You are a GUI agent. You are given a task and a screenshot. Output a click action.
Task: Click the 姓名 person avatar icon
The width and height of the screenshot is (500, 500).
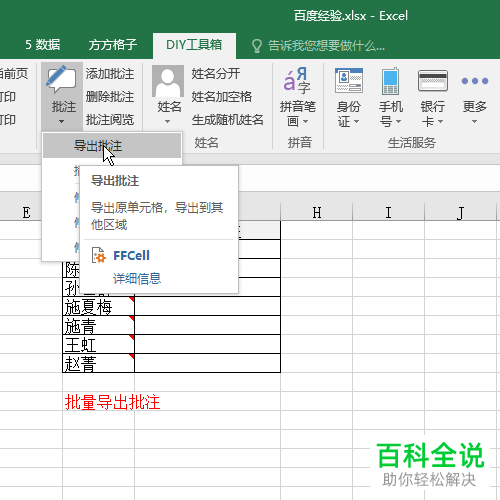[168, 81]
